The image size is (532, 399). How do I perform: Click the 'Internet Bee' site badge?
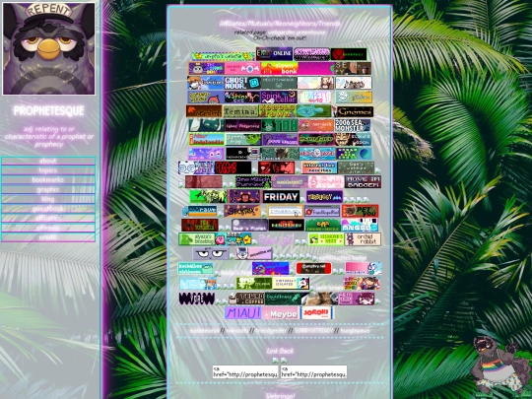pyautogui.click(x=319, y=167)
